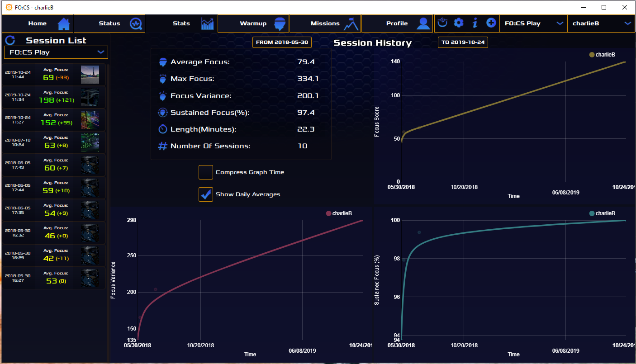Viewport: 636px width, 364px height.
Task: Click thumbnail of session with focus 69
Action: 90,75
